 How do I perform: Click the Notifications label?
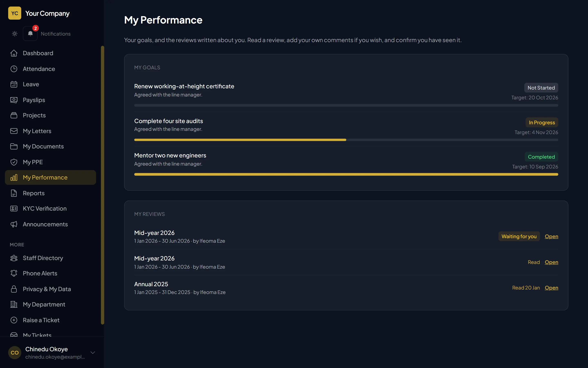[x=56, y=34]
